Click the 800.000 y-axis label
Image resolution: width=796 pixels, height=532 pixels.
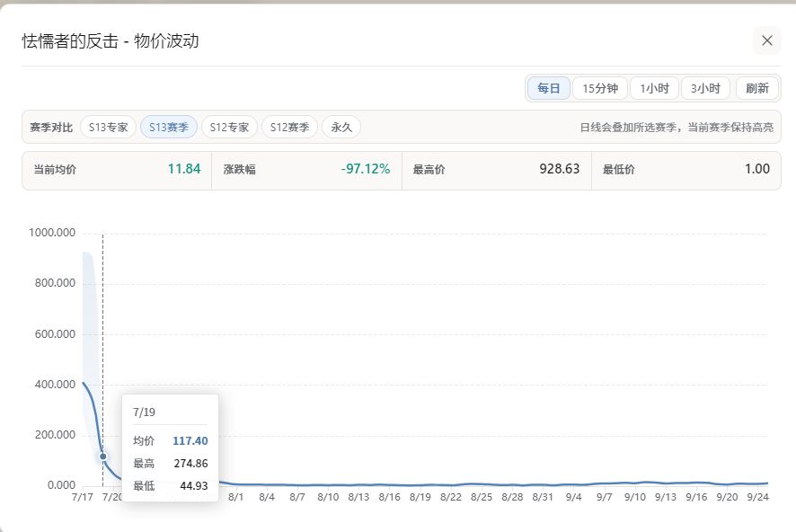(x=55, y=283)
